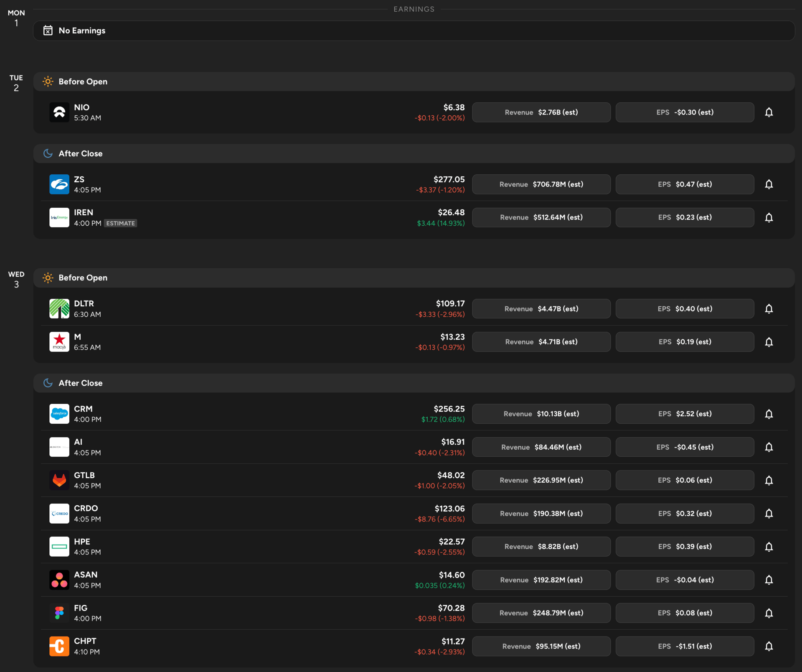Image resolution: width=802 pixels, height=672 pixels.
Task: Toggle the CHPT notification bell
Action: (769, 646)
